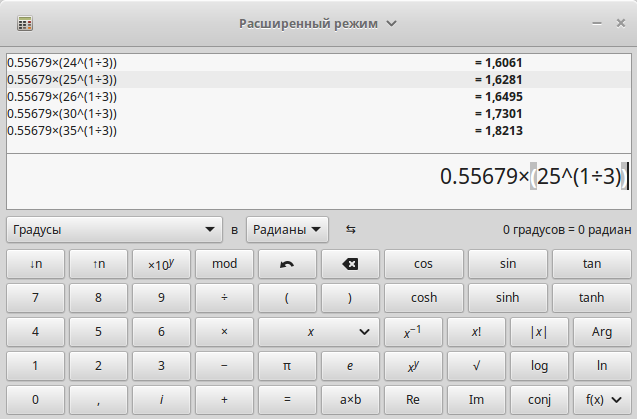This screenshot has width=637, height=419.
Task: Click the minus − button
Action: 224,366
